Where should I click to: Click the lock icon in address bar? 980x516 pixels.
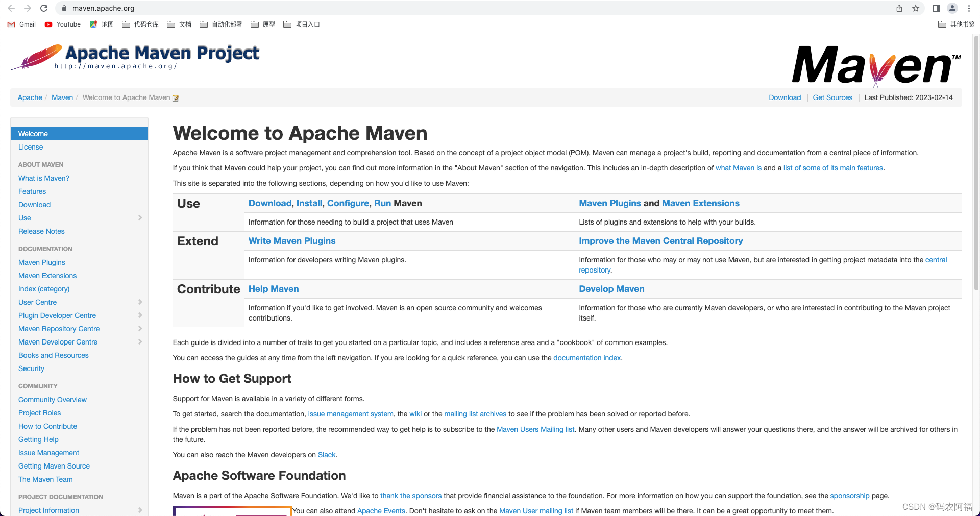pyautogui.click(x=64, y=8)
